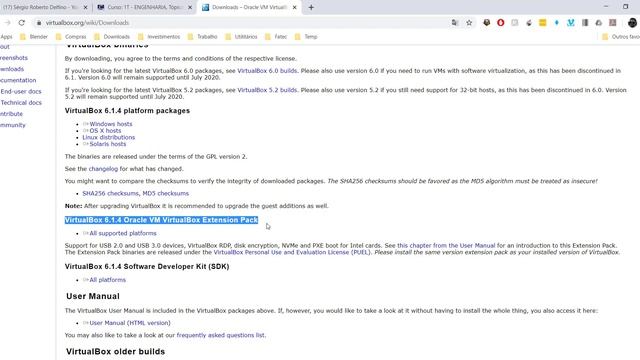This screenshot has height=360, width=640.
Task: Download Extension Pack for All supported platforms
Action: [120, 233]
